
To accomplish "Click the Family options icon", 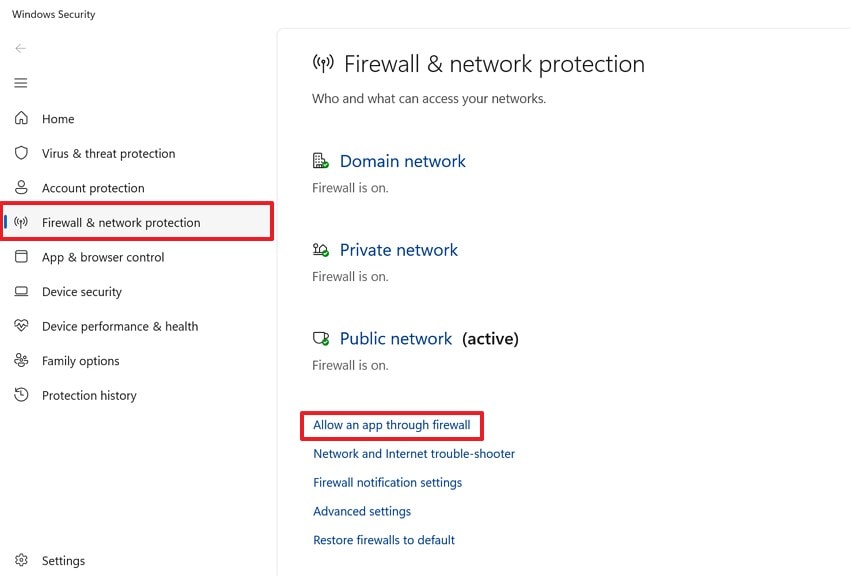I will point(21,360).
